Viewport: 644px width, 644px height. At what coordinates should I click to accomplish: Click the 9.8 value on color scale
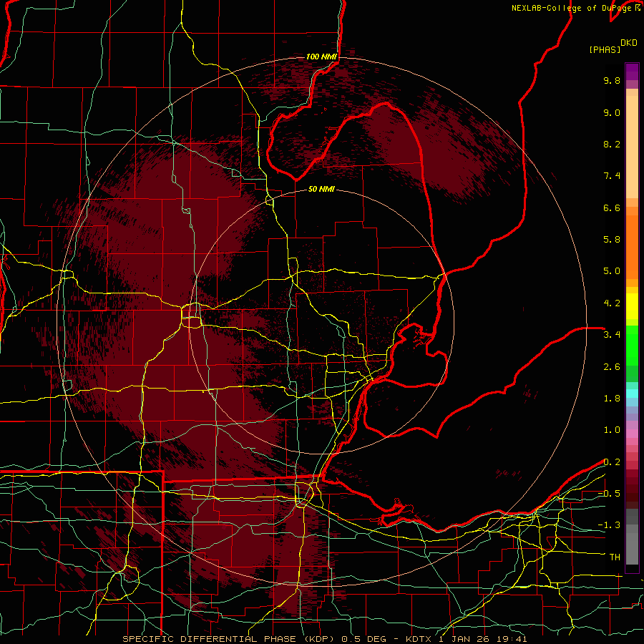tap(612, 80)
